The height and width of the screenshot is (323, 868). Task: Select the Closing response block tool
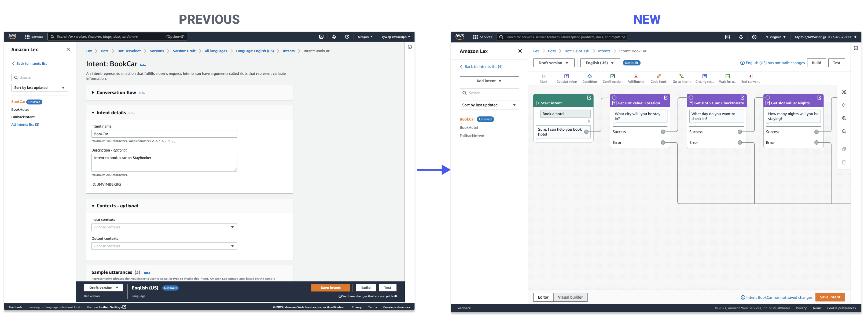(704, 79)
